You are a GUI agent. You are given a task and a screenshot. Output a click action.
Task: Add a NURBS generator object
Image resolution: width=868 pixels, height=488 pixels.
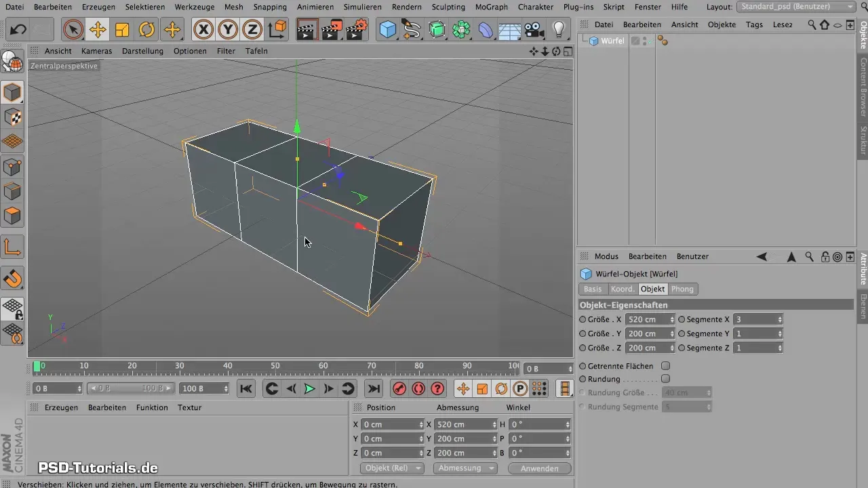(437, 30)
